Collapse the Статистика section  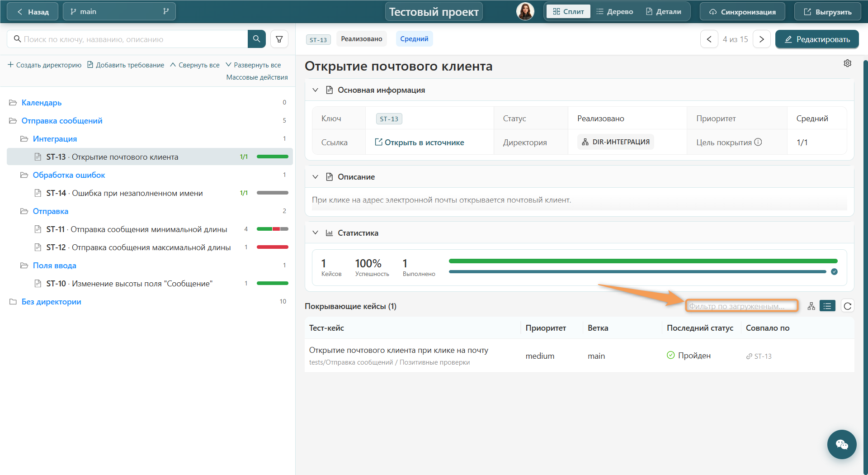[x=316, y=233]
